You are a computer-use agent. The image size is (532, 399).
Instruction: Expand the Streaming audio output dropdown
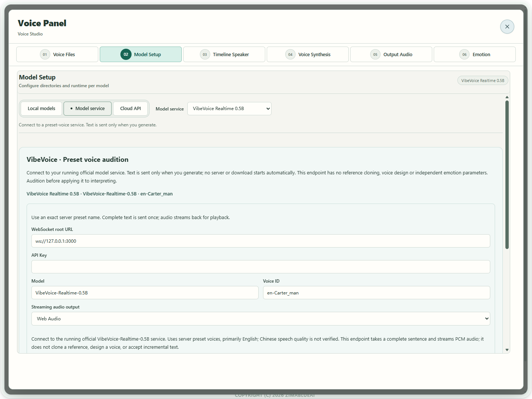tap(261, 319)
